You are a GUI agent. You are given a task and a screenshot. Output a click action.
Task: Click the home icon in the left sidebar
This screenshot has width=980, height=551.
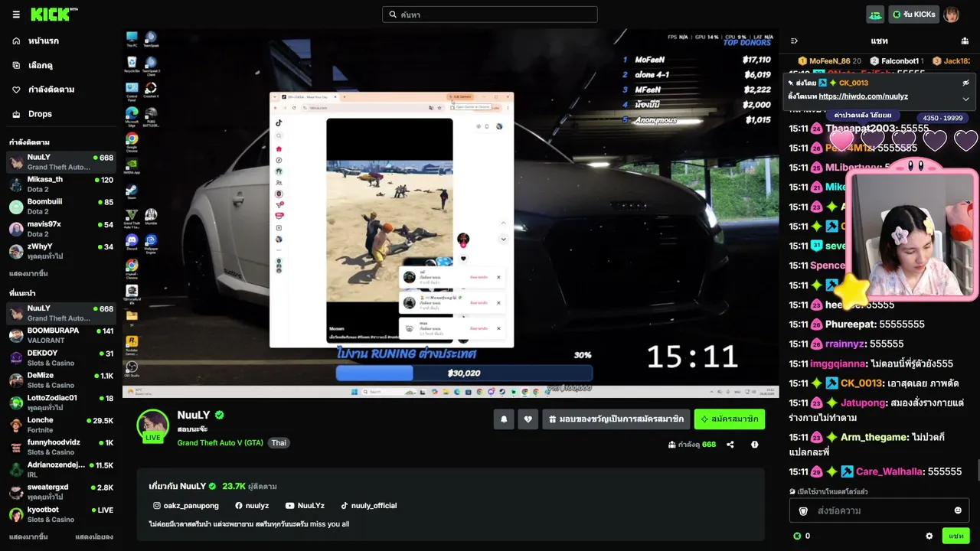click(x=16, y=41)
